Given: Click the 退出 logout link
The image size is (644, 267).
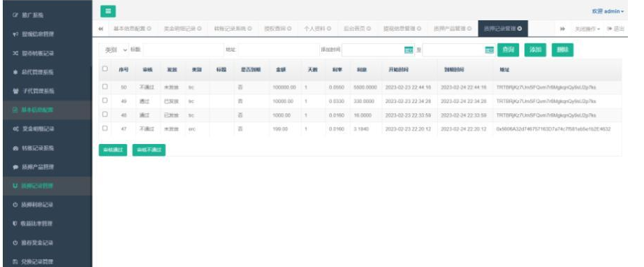Looking at the screenshot, I should pos(616,29).
